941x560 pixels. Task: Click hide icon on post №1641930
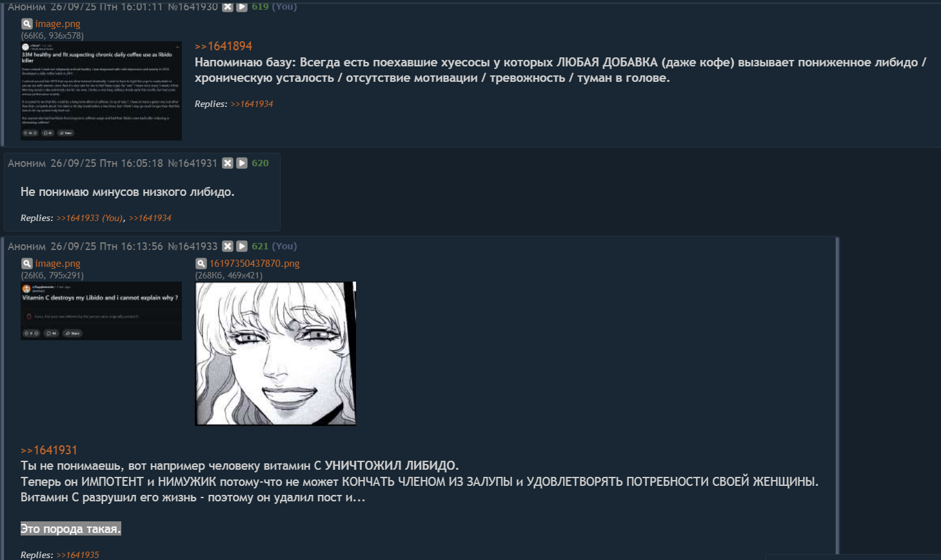tap(228, 6)
